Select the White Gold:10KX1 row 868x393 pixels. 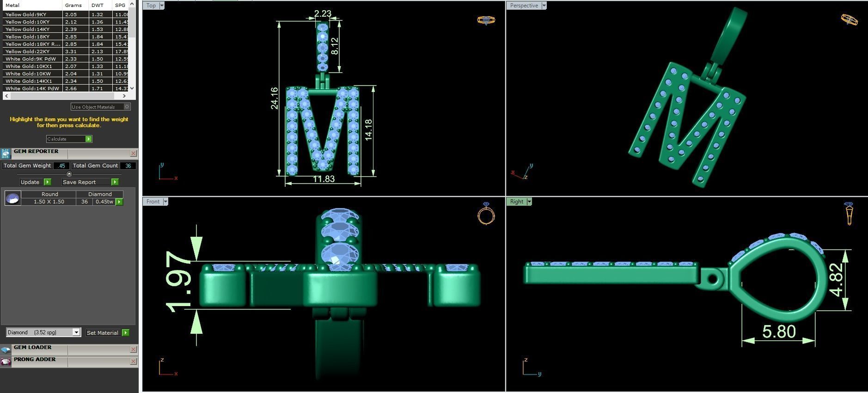click(66, 66)
